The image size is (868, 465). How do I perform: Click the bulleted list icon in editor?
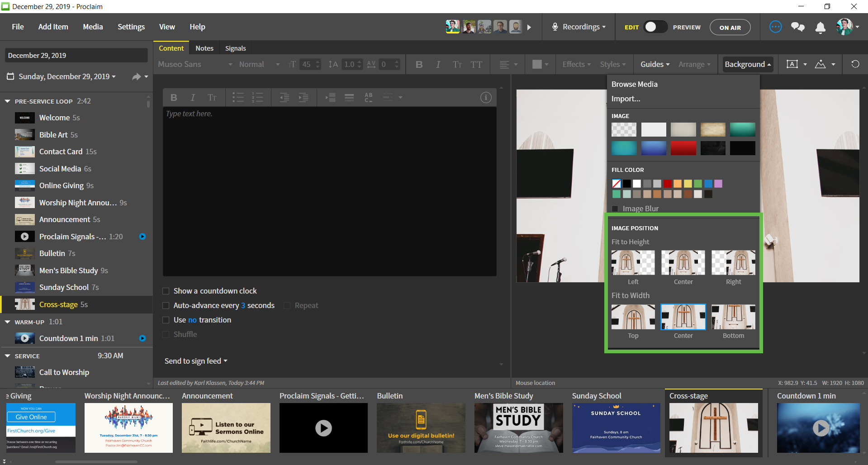pyautogui.click(x=238, y=97)
